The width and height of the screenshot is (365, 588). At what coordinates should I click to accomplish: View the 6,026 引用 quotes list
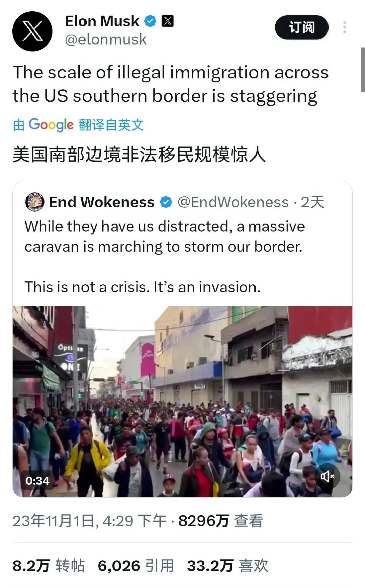[136, 566]
